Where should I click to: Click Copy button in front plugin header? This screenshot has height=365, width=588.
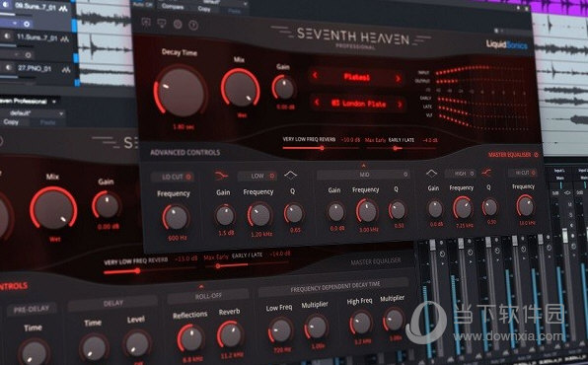(x=204, y=9)
